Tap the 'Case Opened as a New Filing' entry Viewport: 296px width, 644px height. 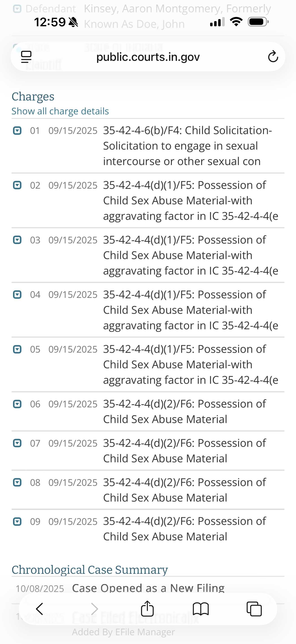click(x=148, y=588)
